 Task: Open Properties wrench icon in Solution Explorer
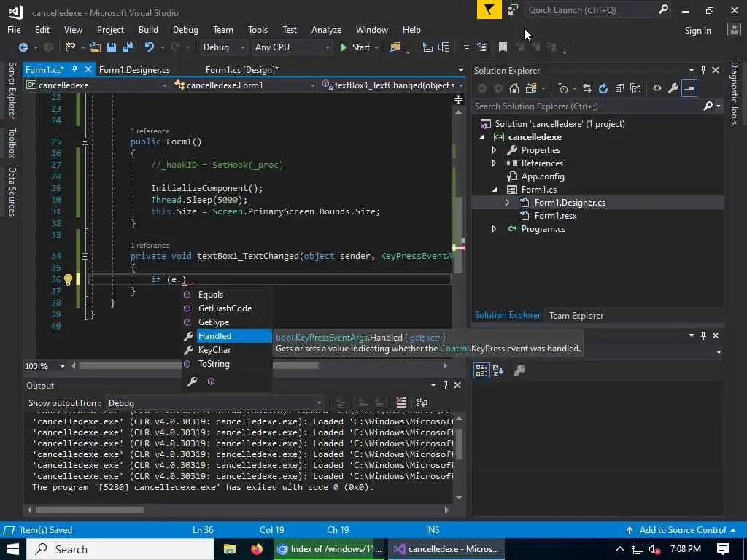(673, 88)
